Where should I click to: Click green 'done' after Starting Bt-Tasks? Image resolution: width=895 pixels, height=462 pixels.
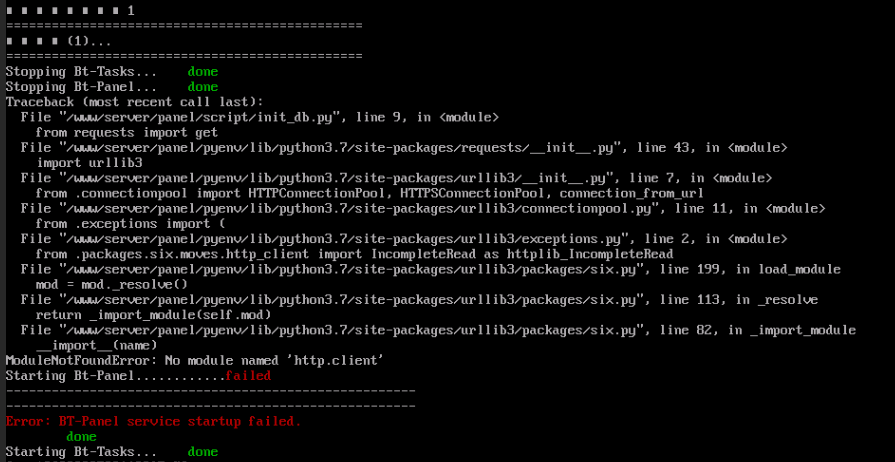coord(203,452)
